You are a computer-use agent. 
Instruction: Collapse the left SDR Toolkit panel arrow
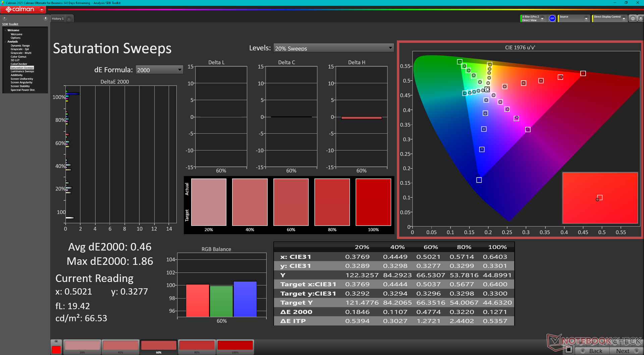pyautogui.click(x=45, y=18)
